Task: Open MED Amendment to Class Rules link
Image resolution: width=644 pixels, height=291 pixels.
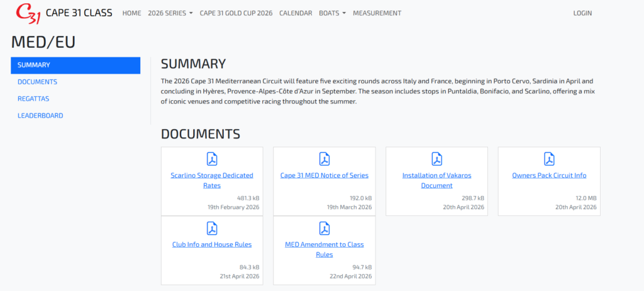Action: pos(325,249)
